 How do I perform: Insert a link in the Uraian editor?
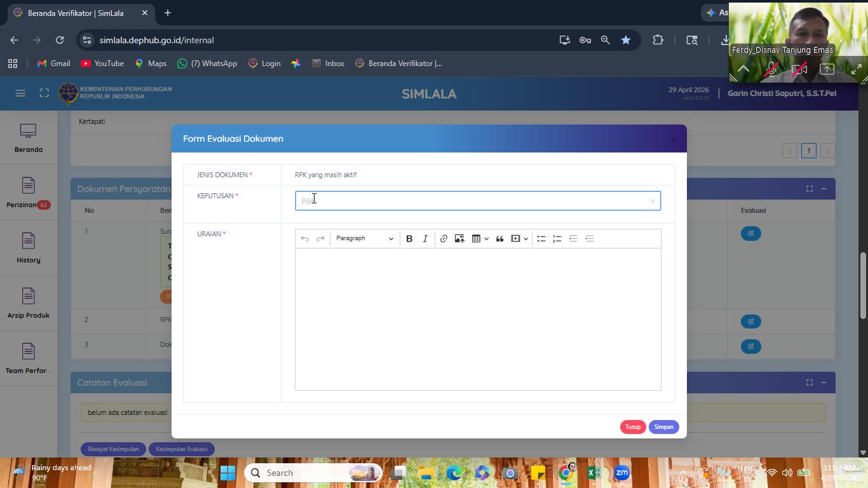[x=444, y=239]
